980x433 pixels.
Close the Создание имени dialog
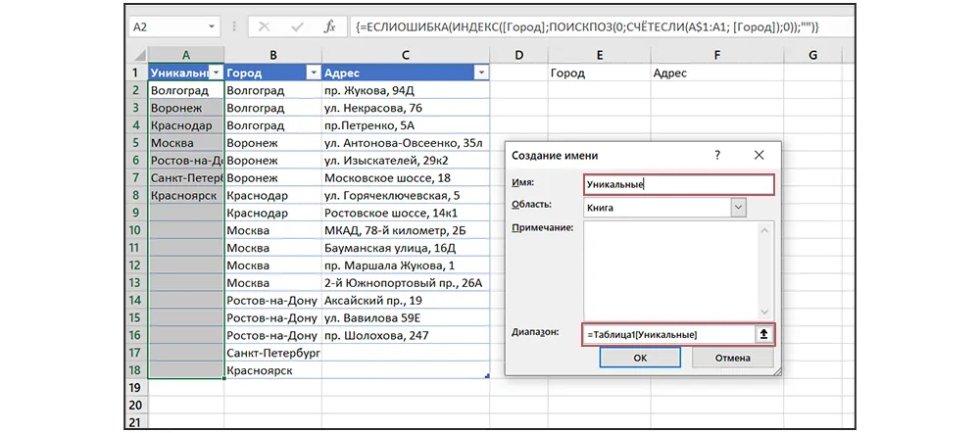[x=759, y=155]
